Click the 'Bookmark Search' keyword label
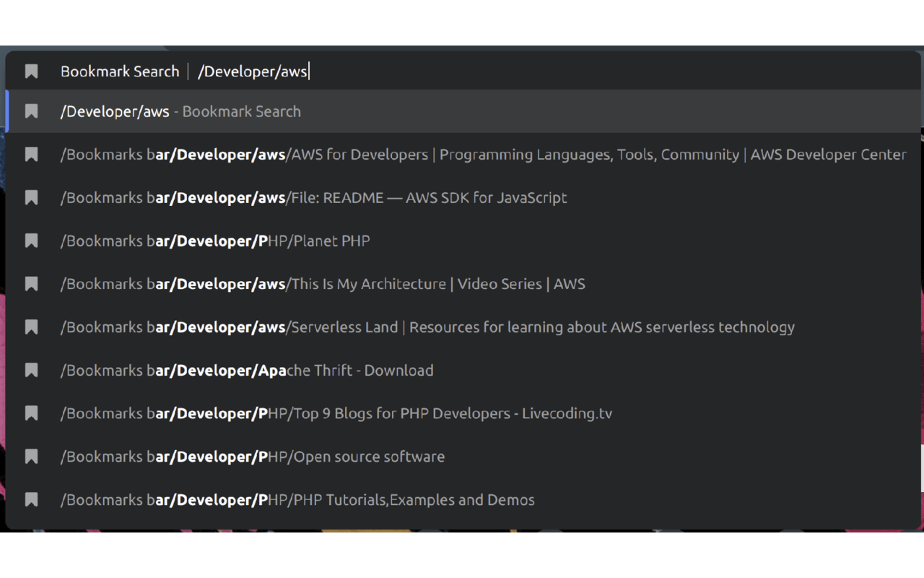The image size is (924, 578). 120,72
